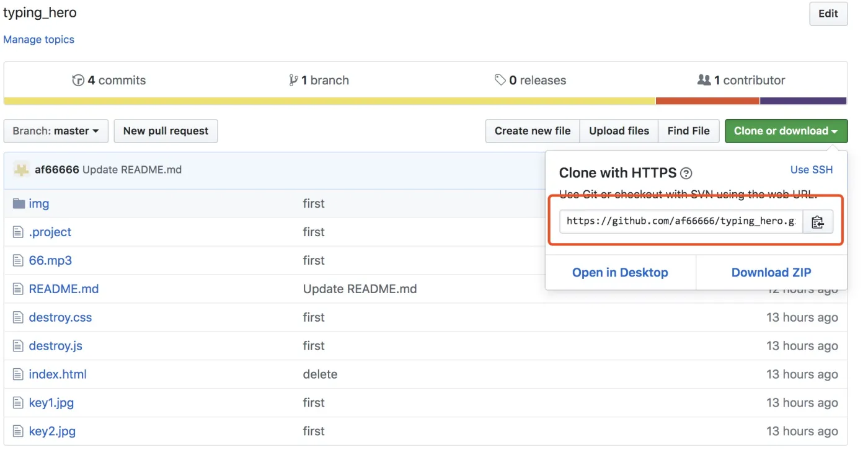Image resolution: width=868 pixels, height=450 pixels.
Task: Click the releases tag icon
Action: (500, 81)
